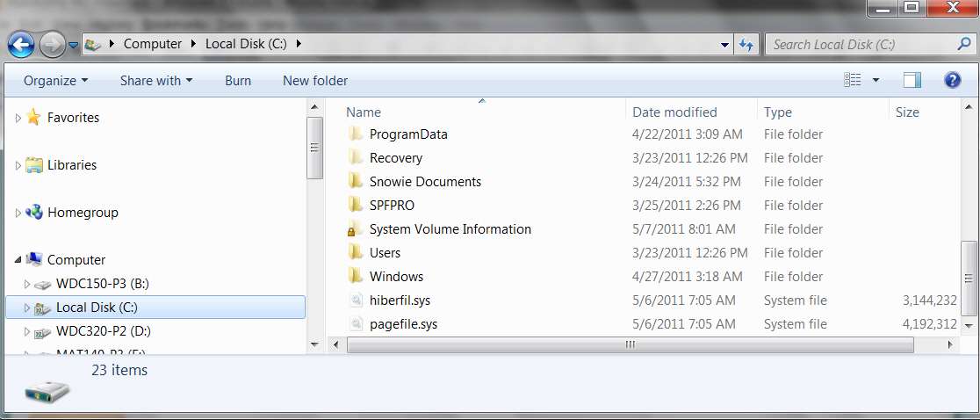Select Computer in the navigation tree
The height and width of the screenshot is (420, 980).
click(76, 260)
